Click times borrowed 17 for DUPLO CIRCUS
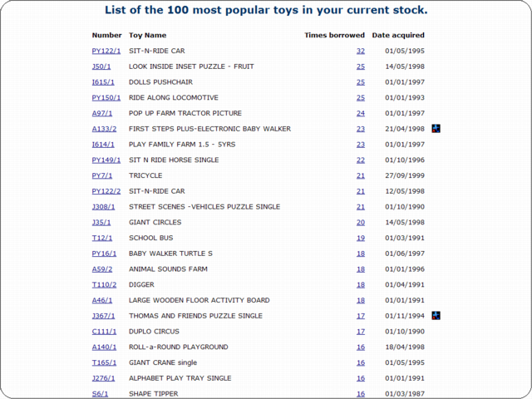The image size is (532, 399). click(361, 332)
